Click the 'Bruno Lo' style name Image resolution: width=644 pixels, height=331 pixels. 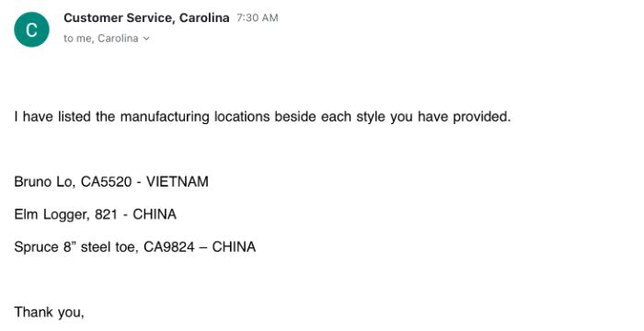[42, 181]
